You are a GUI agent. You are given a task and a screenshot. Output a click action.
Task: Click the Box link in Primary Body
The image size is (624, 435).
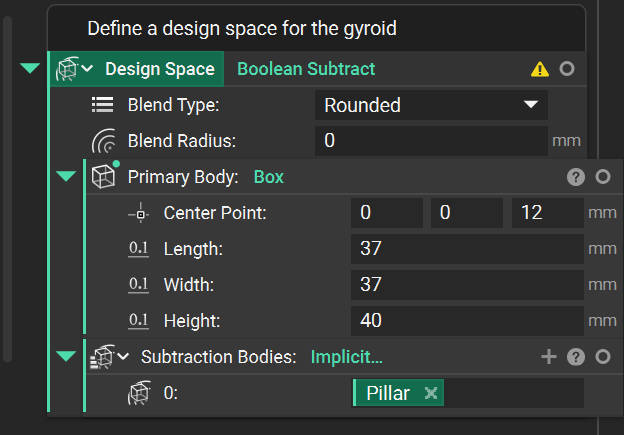pos(269,177)
